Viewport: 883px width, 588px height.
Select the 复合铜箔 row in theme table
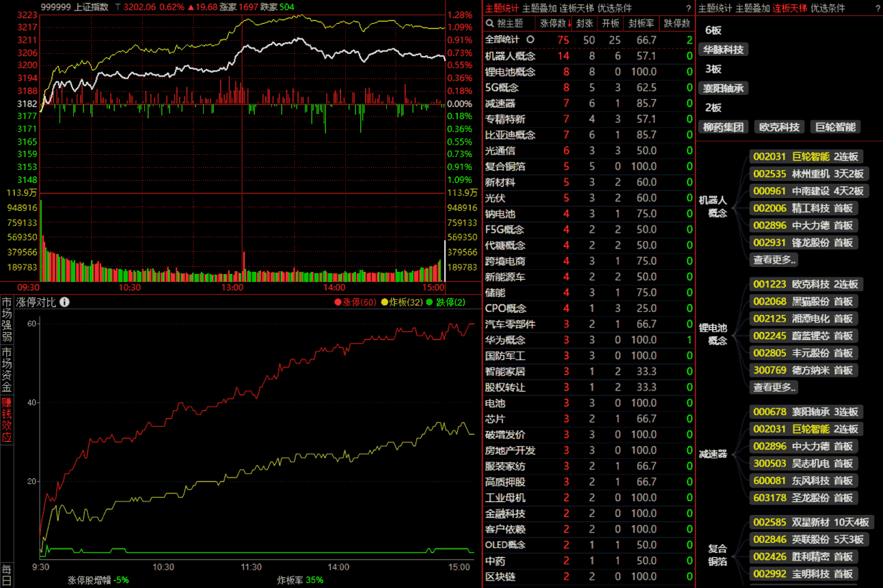tap(588, 166)
